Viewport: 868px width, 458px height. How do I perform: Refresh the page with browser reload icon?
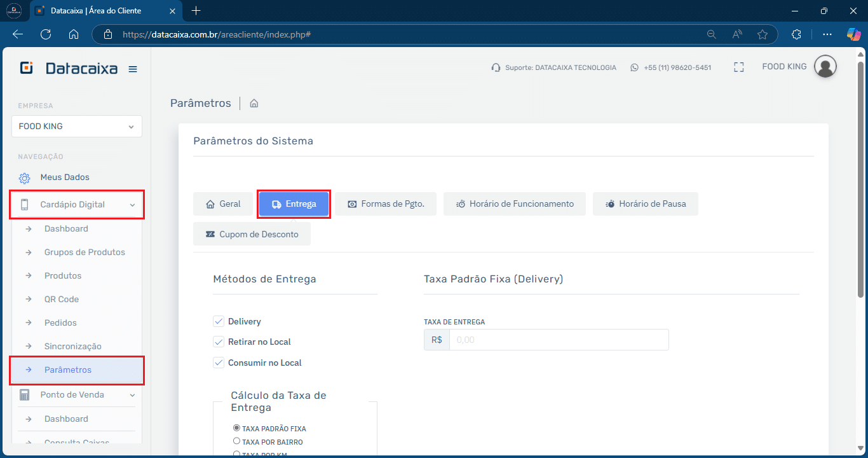coord(46,34)
